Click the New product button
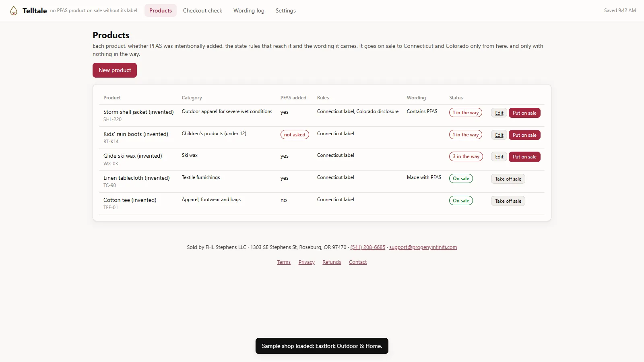644x362 pixels. [115, 70]
